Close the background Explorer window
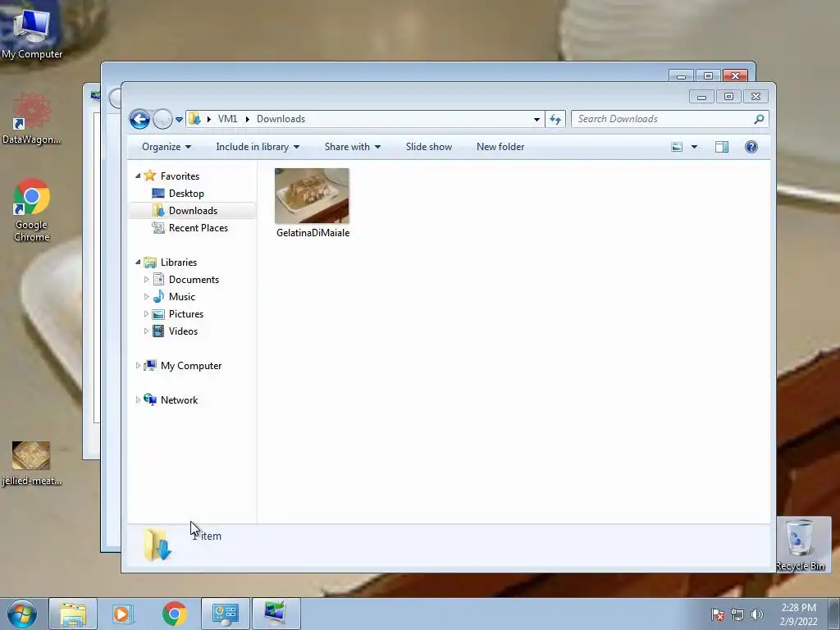Image resolution: width=840 pixels, height=630 pixels. tap(735, 76)
